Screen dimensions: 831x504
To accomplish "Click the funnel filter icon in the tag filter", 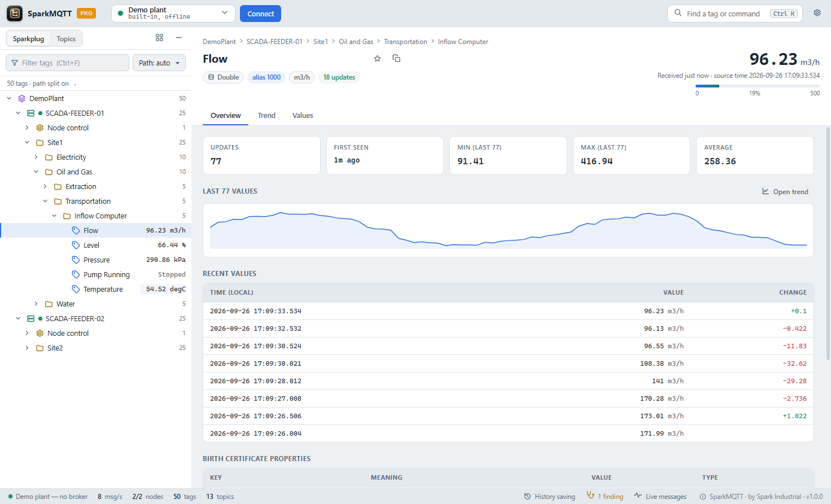I will point(15,63).
